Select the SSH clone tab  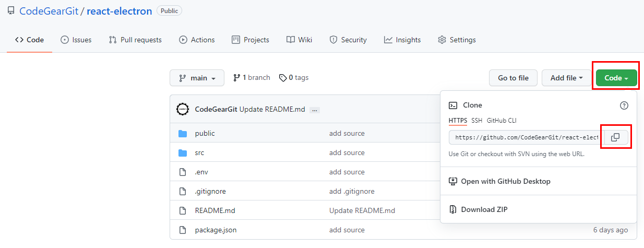pos(477,121)
